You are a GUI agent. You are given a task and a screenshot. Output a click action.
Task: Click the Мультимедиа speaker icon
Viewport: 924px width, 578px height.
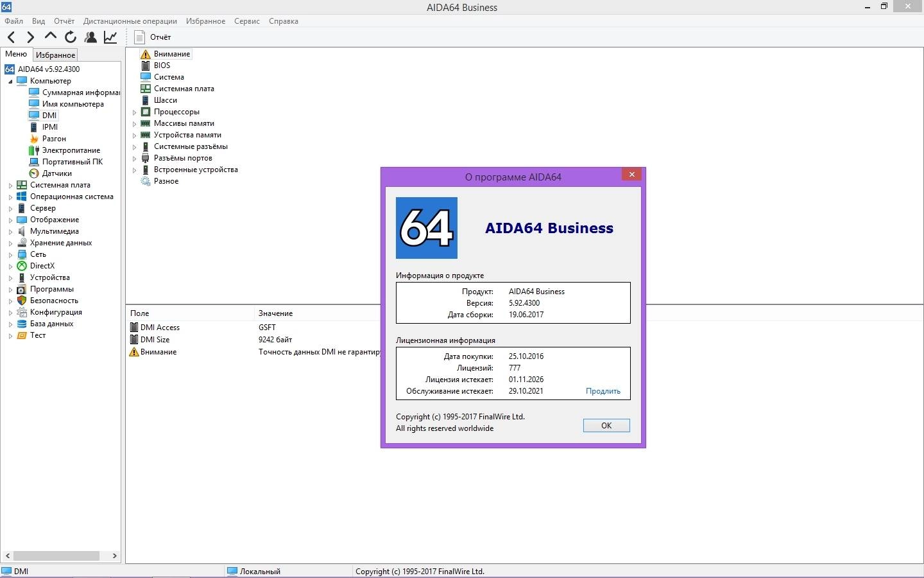(22, 231)
